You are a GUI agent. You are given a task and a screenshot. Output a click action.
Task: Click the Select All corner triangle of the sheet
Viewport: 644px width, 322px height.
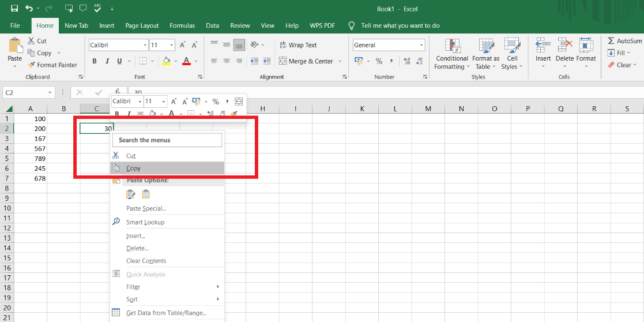[x=9, y=109]
